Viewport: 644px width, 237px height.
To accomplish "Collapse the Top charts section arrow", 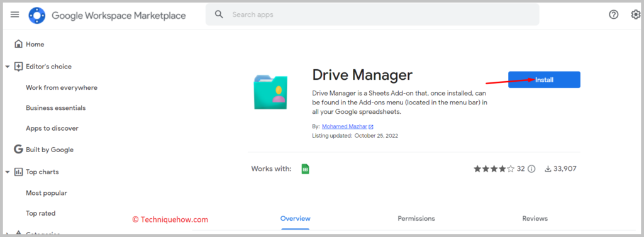I will (x=8, y=172).
